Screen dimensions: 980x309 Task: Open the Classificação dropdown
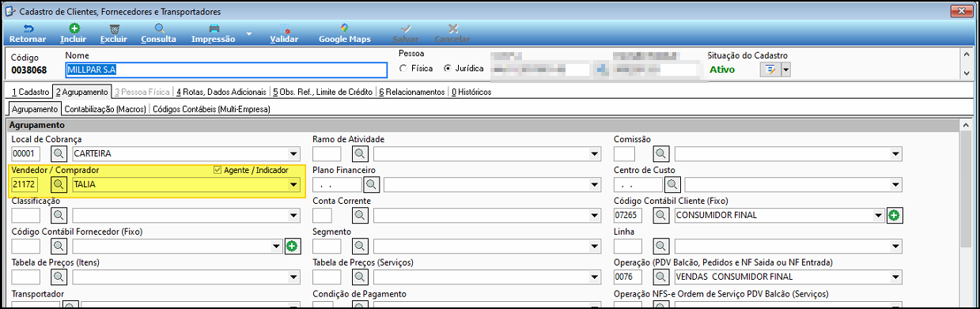[294, 215]
